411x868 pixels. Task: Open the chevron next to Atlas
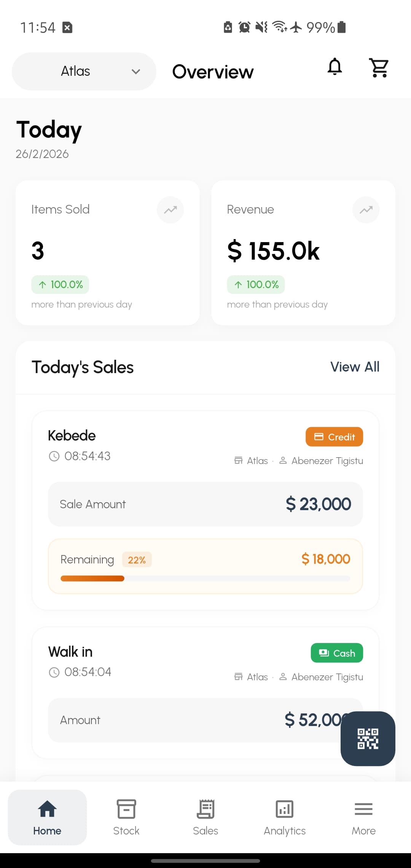click(136, 71)
